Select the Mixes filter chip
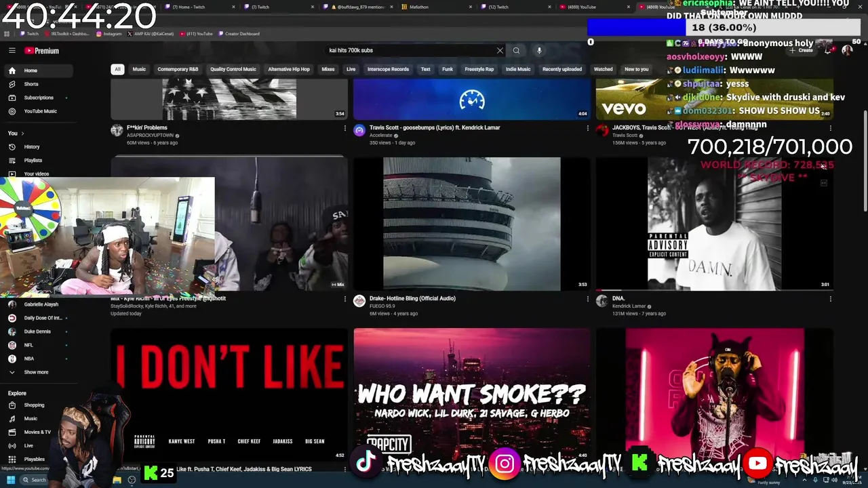The image size is (868, 488). 328,69
